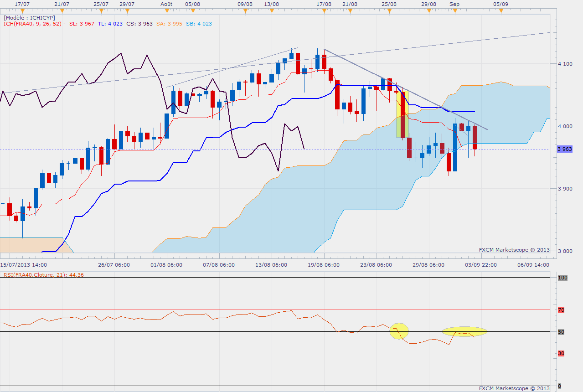Click the 13/08 06:00 time label

point(271,264)
